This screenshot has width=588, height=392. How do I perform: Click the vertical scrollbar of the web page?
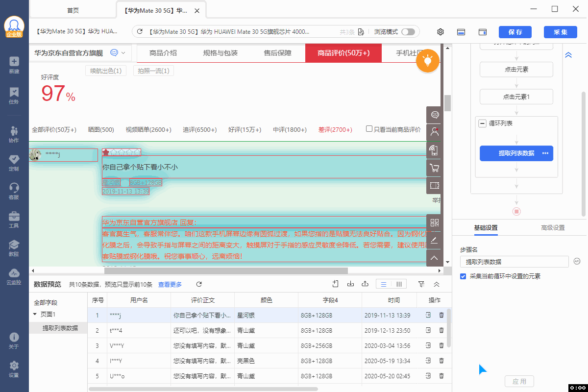(447, 103)
